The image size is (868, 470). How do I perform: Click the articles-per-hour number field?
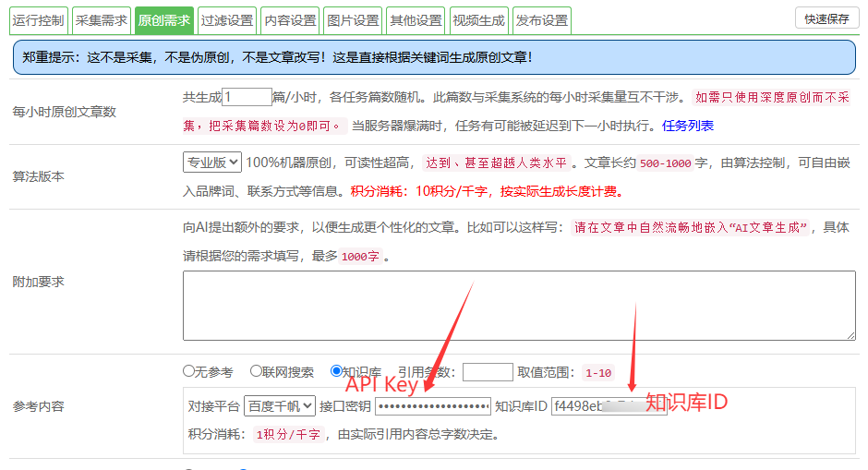point(246,96)
